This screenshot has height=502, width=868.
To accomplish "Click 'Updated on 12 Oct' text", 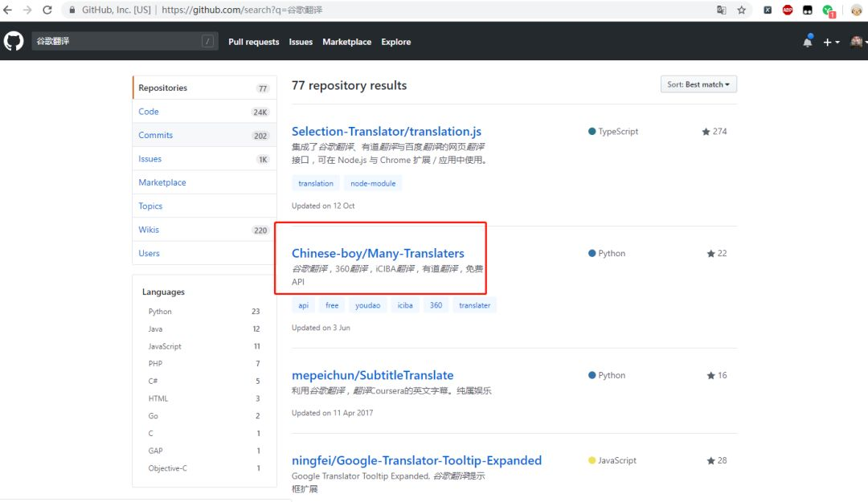I will (x=323, y=206).
